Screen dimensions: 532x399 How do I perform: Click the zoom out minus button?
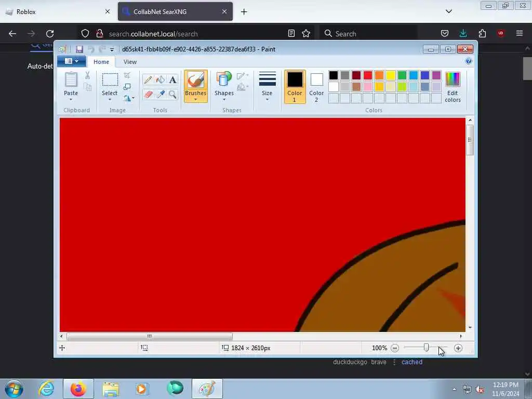(395, 348)
